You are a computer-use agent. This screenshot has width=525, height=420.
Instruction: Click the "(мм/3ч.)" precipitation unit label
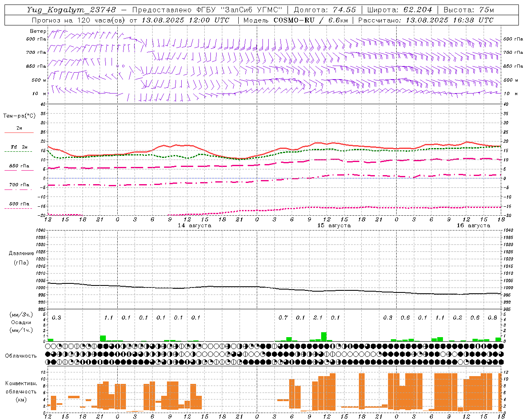21,315
